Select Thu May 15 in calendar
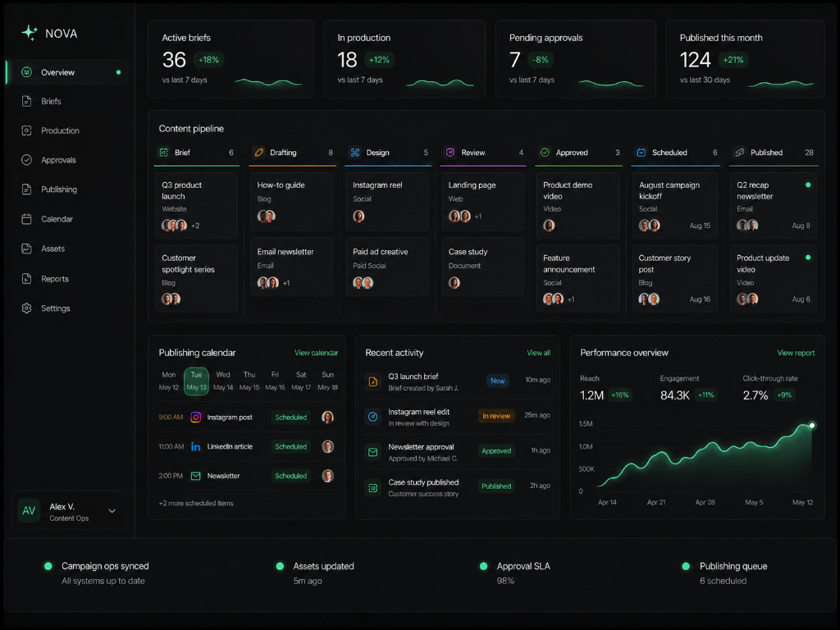The image size is (840, 630). tap(249, 381)
